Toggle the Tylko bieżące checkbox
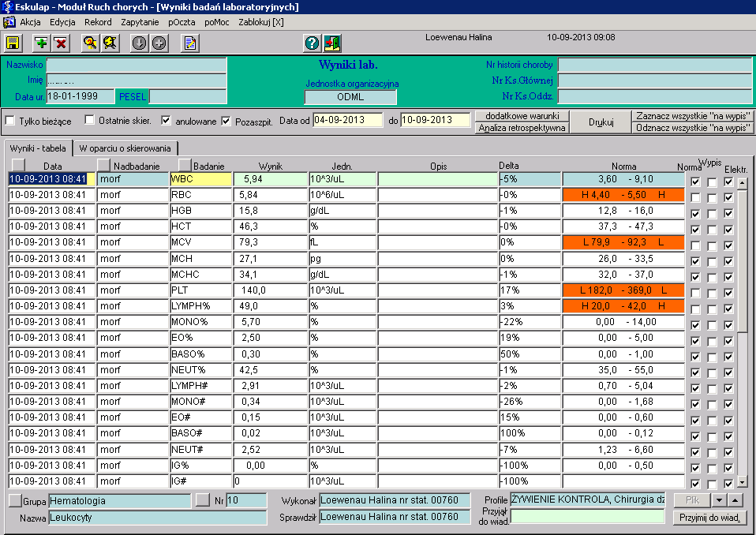This screenshot has width=756, height=535. 9,121
